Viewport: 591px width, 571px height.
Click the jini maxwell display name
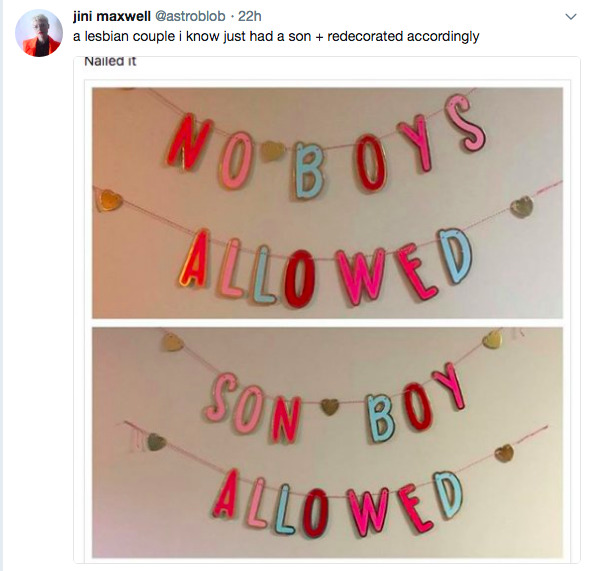click(x=112, y=16)
